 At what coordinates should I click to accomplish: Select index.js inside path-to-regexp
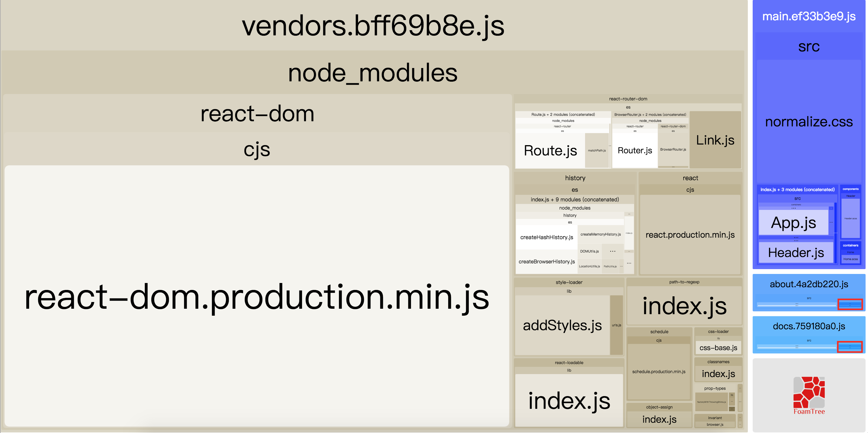pyautogui.click(x=684, y=306)
